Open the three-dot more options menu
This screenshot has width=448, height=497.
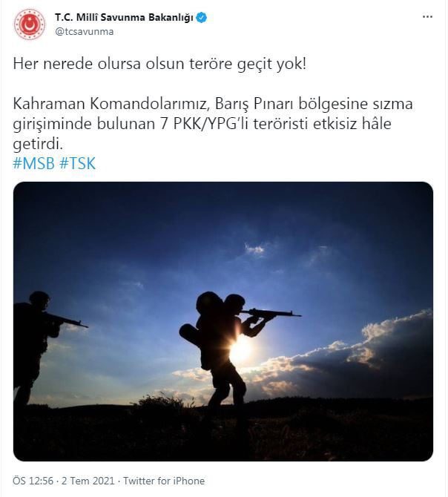tap(427, 17)
